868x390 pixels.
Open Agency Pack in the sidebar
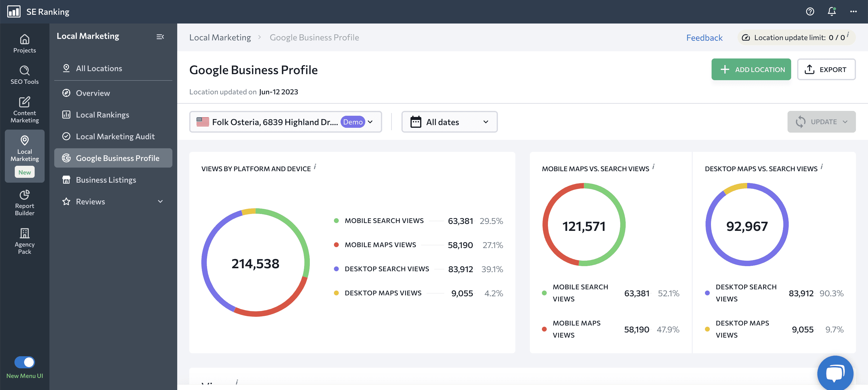coord(25,241)
